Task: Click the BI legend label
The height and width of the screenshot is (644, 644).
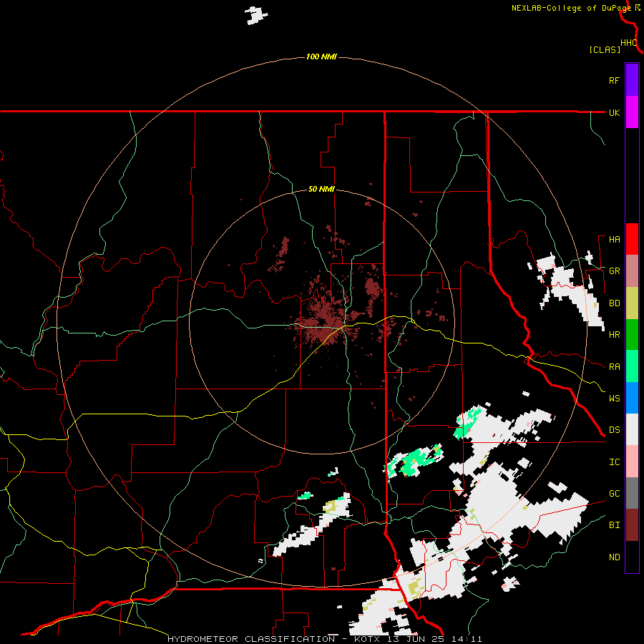Action: tap(614, 525)
